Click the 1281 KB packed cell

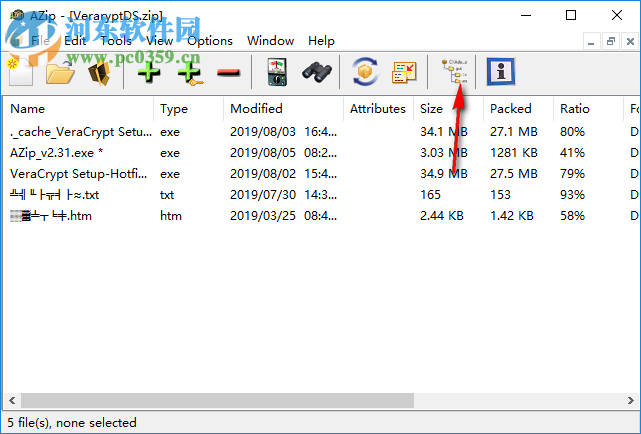513,153
